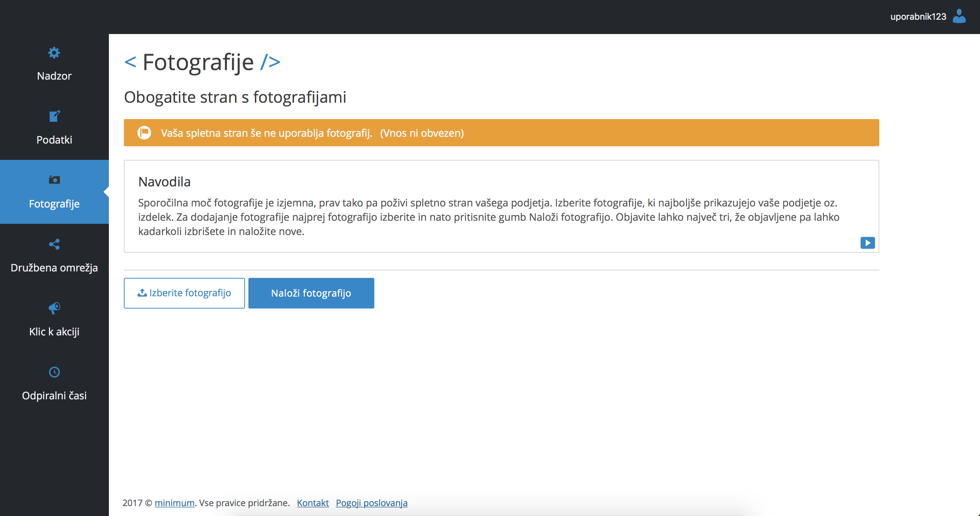Open the Podatki menu item
The width and height of the screenshot is (980, 516).
(54, 128)
